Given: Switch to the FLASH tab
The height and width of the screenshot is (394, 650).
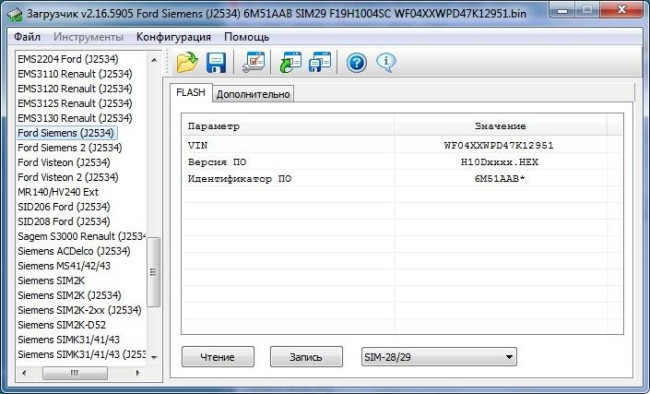Looking at the screenshot, I should click(191, 92).
